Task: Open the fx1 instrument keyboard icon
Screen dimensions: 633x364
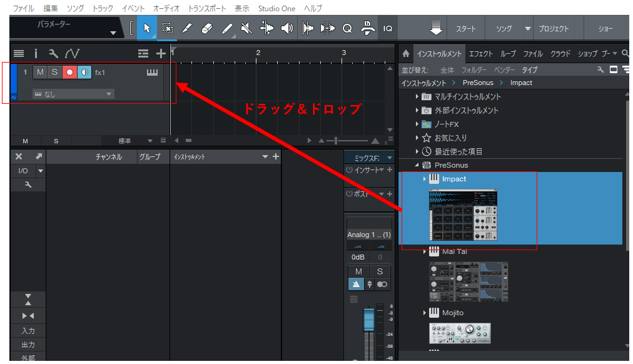Action: [x=152, y=72]
